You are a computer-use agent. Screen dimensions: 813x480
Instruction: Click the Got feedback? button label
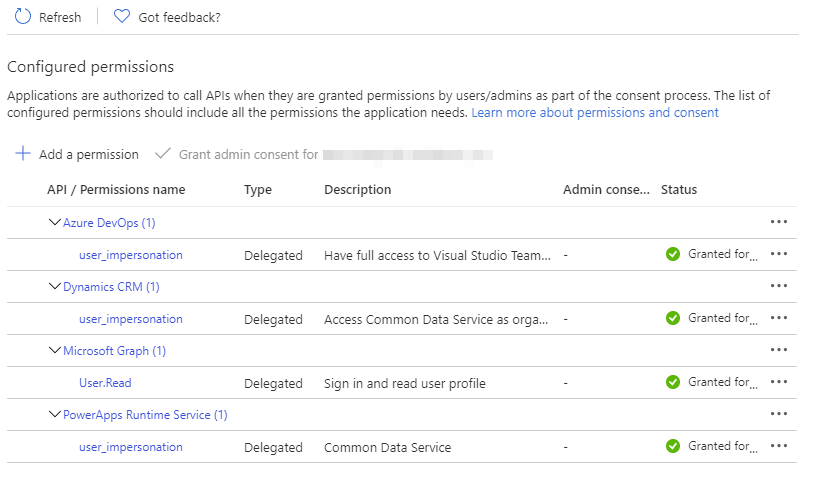179,17
